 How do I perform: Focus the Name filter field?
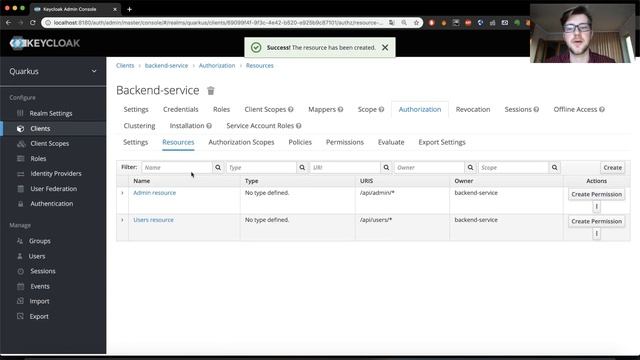177,167
